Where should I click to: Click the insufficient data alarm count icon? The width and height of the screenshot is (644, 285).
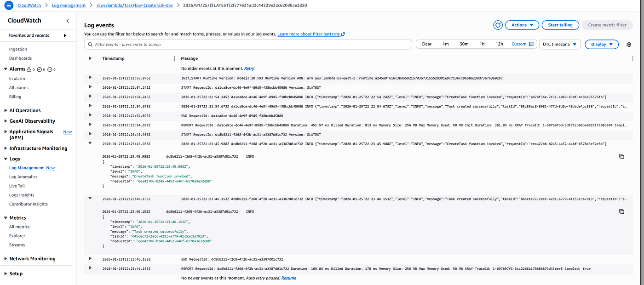click(50, 69)
